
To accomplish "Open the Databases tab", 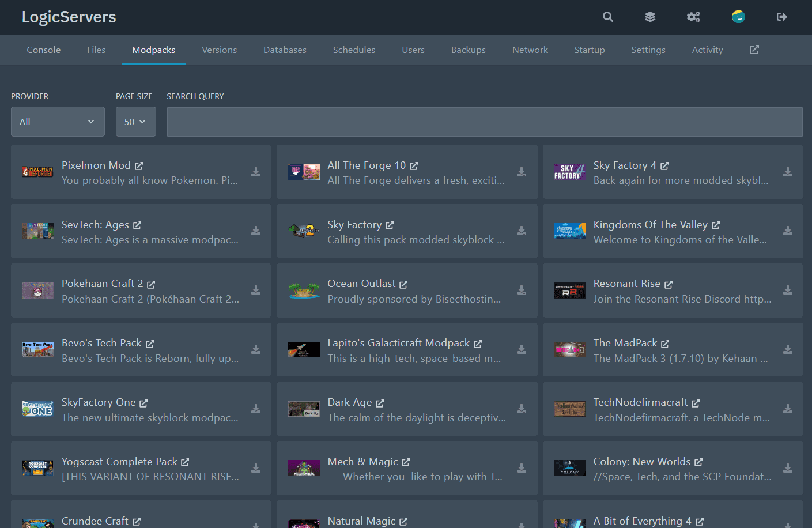I will tap(285, 50).
